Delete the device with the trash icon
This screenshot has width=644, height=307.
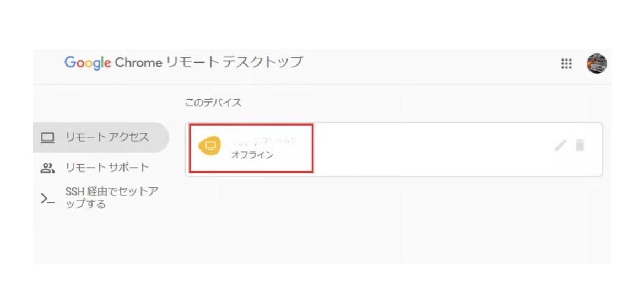pyautogui.click(x=580, y=146)
